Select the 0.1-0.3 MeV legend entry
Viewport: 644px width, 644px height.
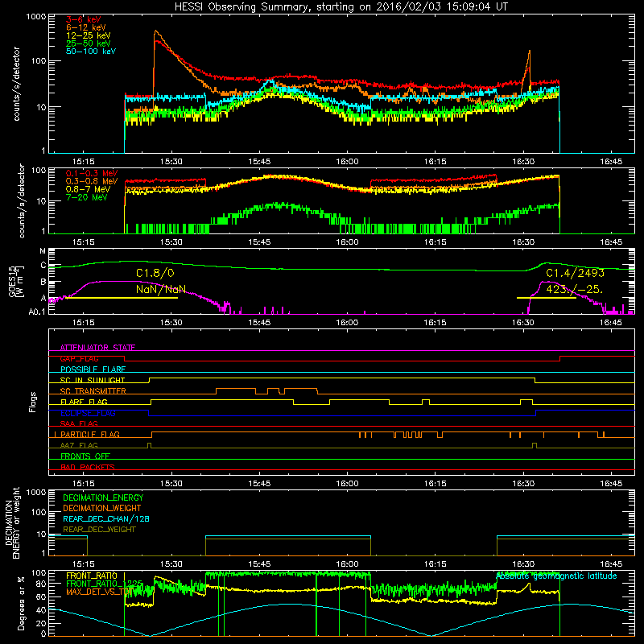(92, 173)
